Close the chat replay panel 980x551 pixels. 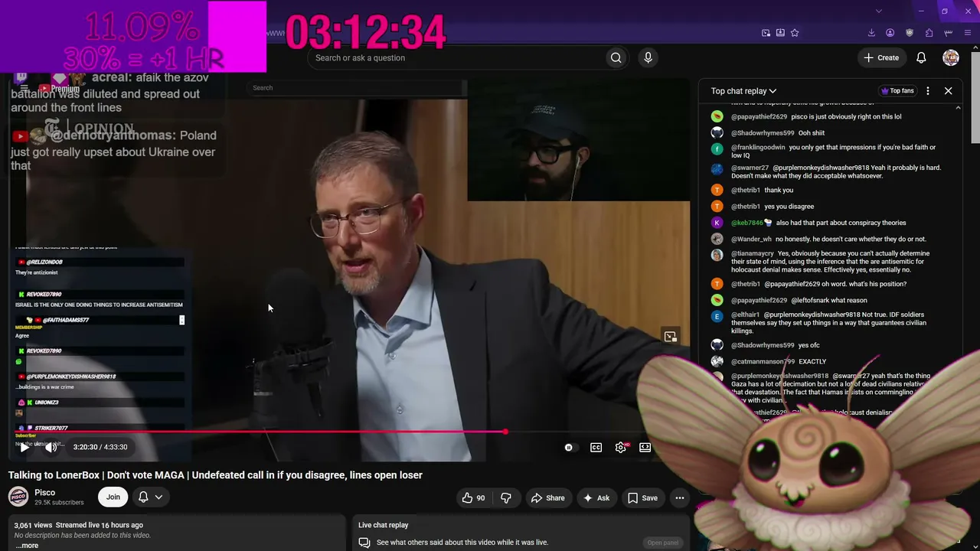[948, 91]
